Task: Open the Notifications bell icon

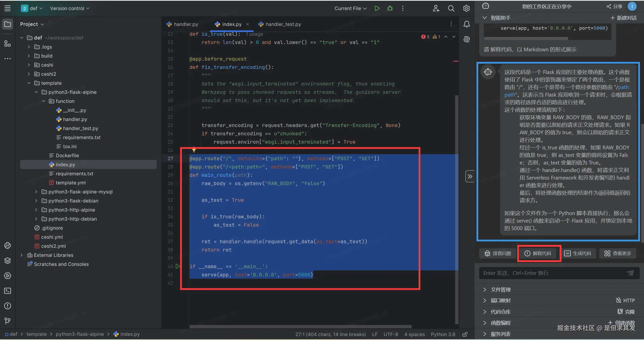Action: point(466,24)
